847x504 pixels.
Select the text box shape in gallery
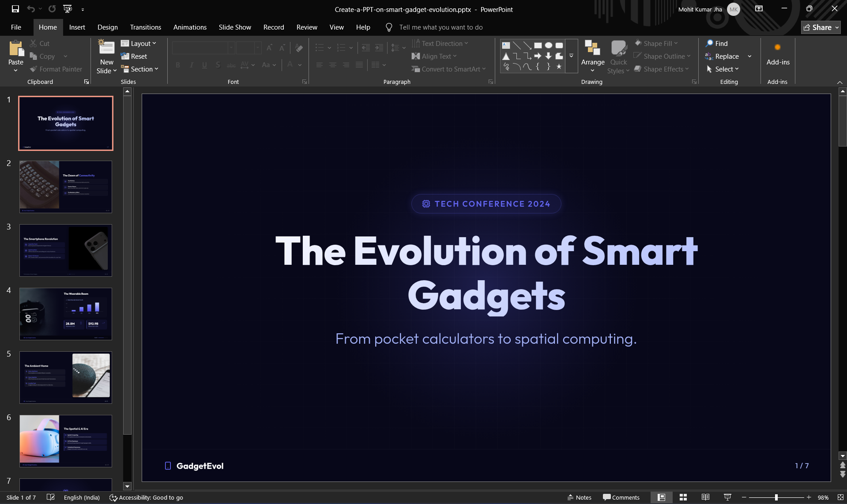pyautogui.click(x=506, y=45)
